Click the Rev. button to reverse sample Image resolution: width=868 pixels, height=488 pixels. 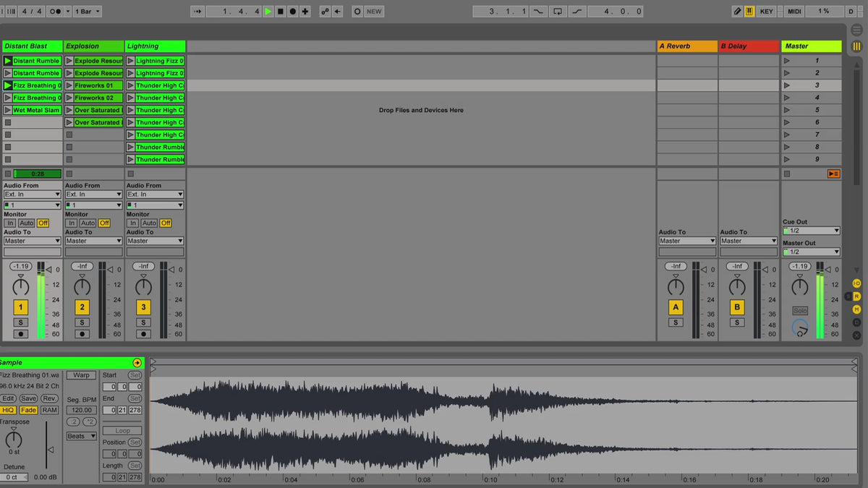[x=49, y=398]
